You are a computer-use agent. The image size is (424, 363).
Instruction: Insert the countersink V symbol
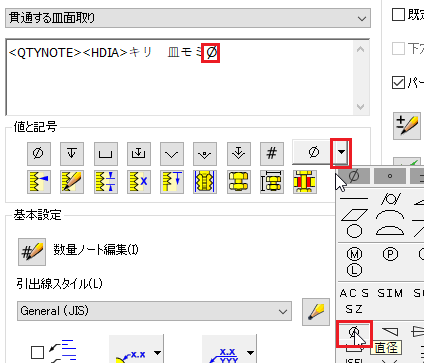pyautogui.click(x=172, y=154)
